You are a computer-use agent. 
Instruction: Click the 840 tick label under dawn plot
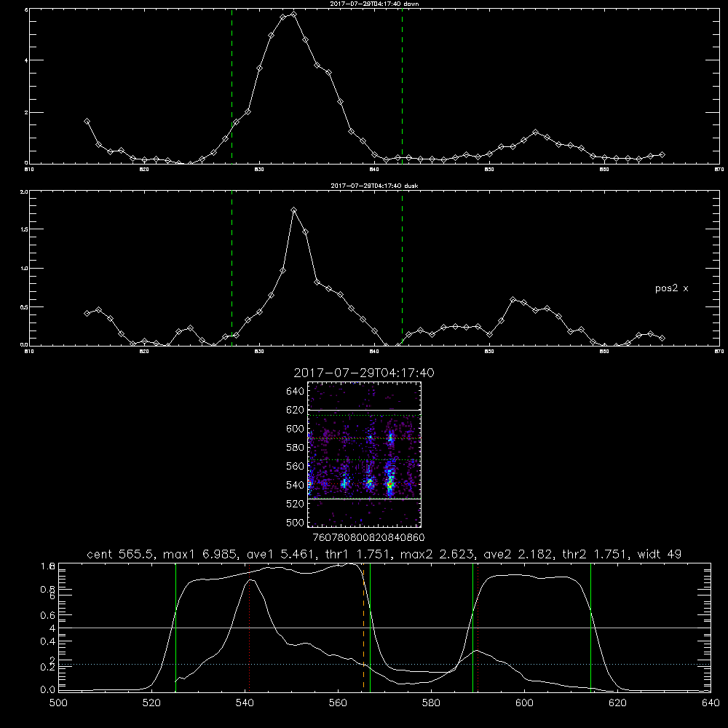[374, 170]
